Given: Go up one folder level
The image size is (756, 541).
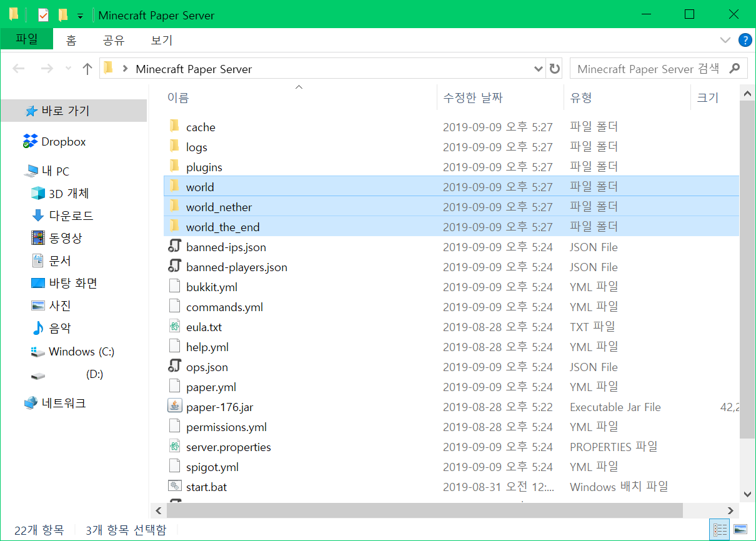Looking at the screenshot, I should click(x=87, y=69).
